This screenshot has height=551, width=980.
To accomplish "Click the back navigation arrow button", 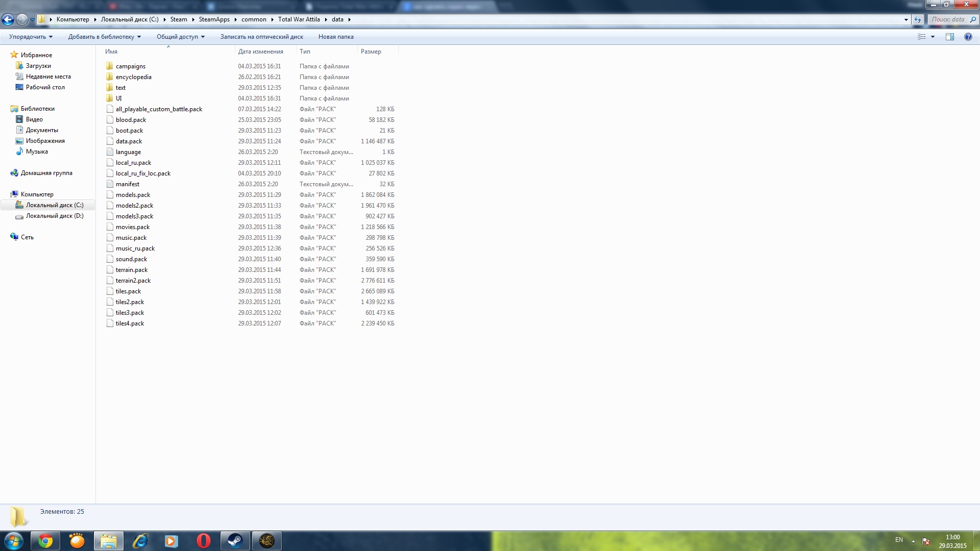I will point(9,19).
